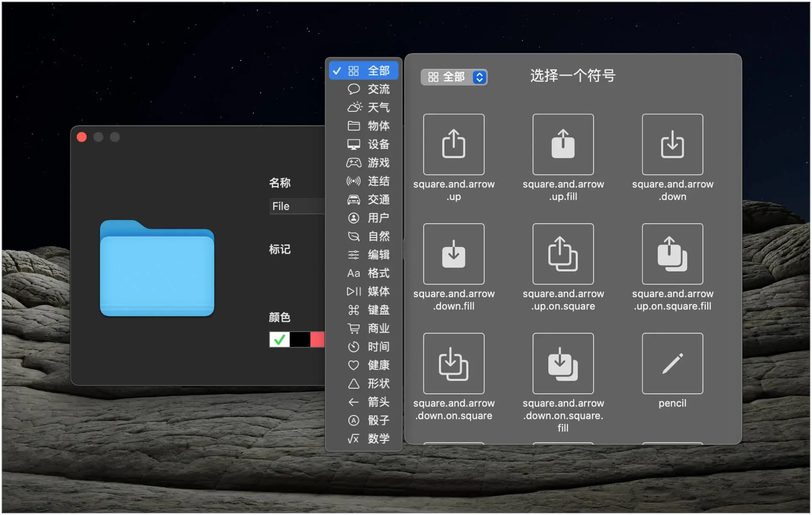Select the square.and.arrow.up symbol
This screenshot has width=812, height=515.
453,144
